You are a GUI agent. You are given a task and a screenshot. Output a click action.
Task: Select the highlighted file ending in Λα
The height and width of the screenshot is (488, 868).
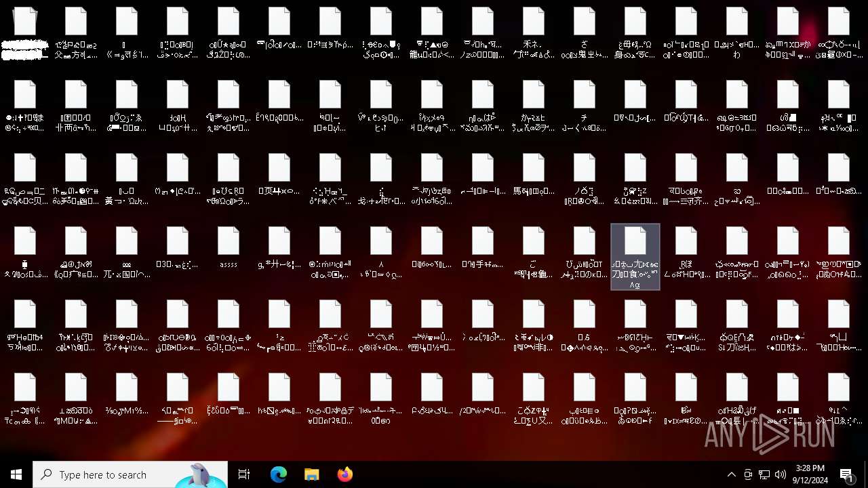[x=635, y=257]
